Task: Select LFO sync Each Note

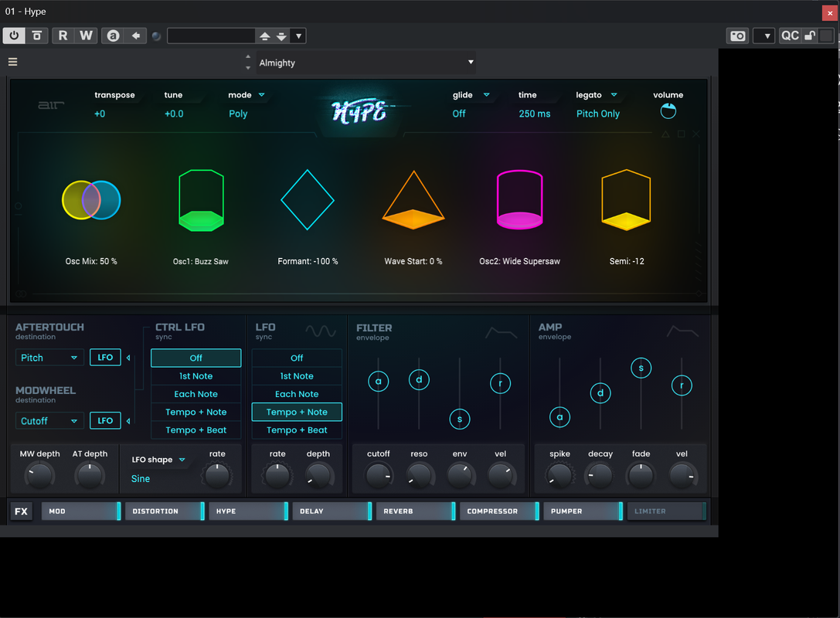Action: coord(297,394)
